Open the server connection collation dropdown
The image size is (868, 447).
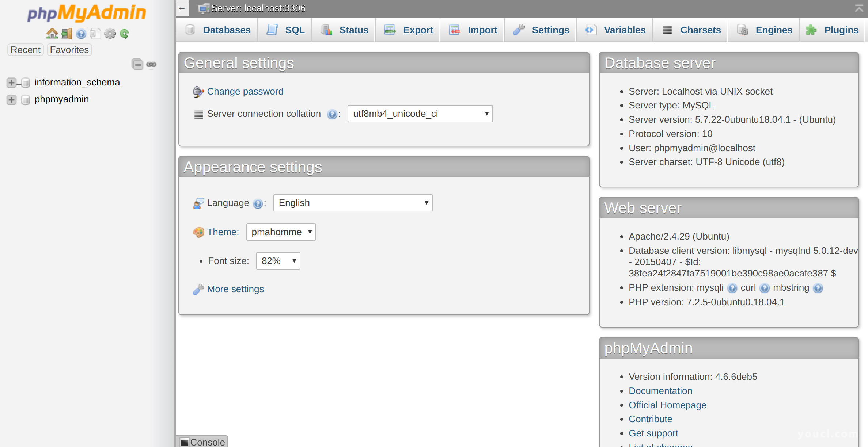[419, 114]
